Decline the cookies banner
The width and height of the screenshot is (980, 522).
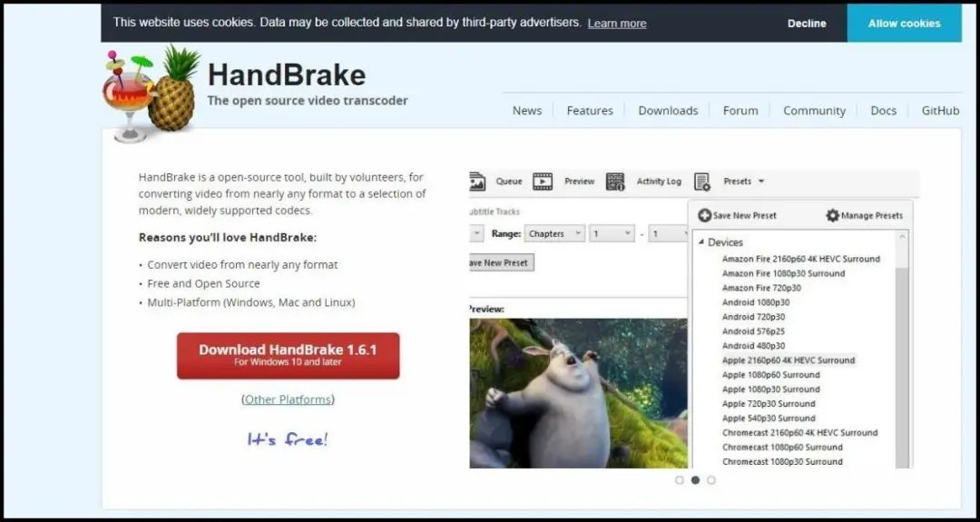[x=807, y=23]
